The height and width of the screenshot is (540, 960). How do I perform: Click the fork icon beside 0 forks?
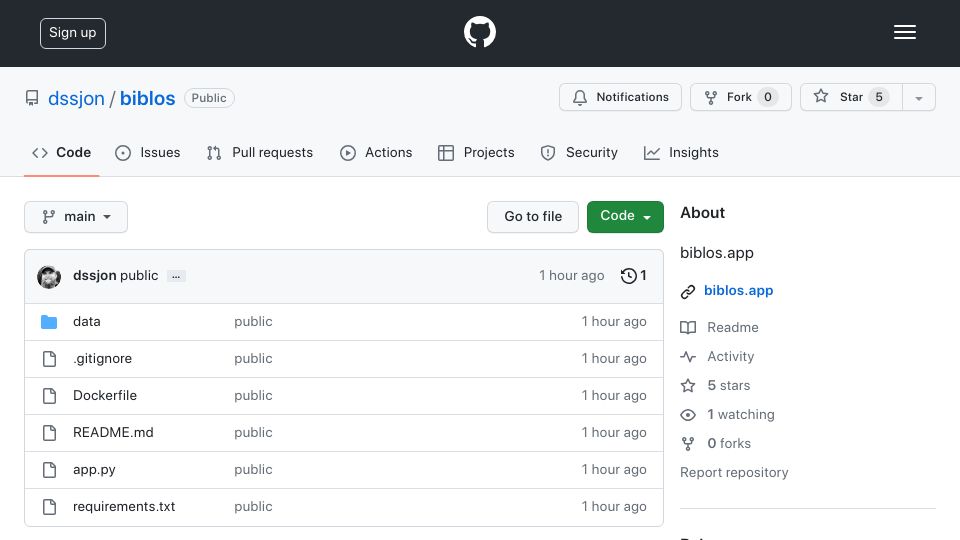click(688, 444)
